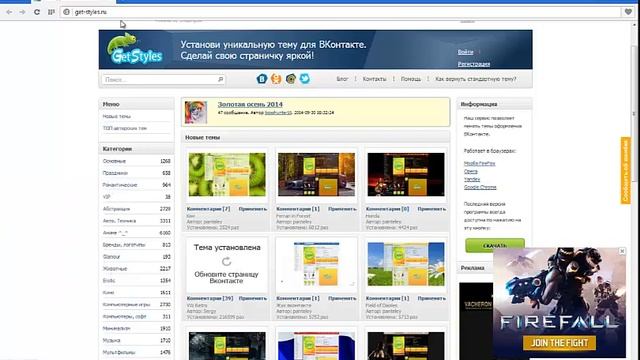Open the Регистрация link
The height and width of the screenshot is (360, 640).
point(473,64)
